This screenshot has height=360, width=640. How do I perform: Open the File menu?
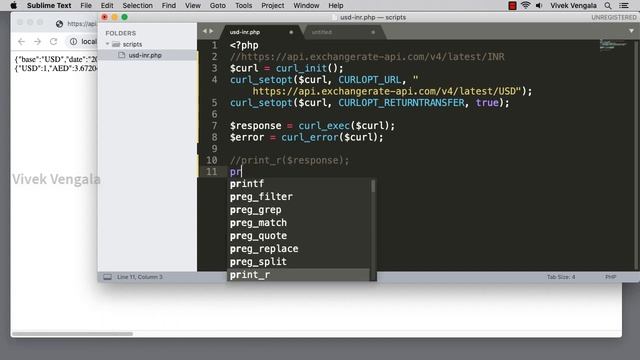(86, 5)
